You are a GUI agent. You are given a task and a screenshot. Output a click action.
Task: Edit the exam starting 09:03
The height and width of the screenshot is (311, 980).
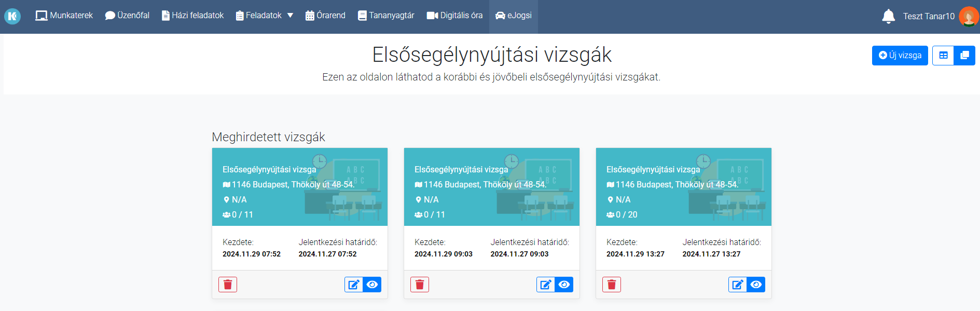(x=546, y=285)
